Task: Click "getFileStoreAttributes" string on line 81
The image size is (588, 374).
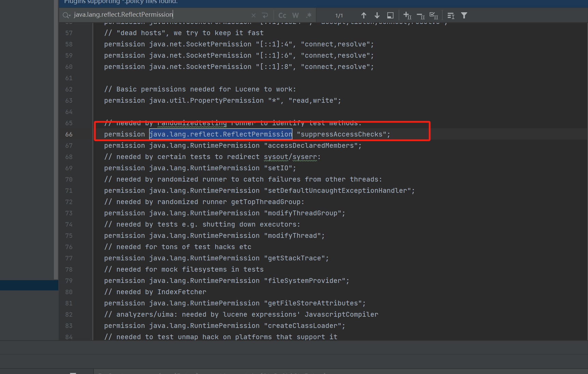Action: click(x=313, y=303)
